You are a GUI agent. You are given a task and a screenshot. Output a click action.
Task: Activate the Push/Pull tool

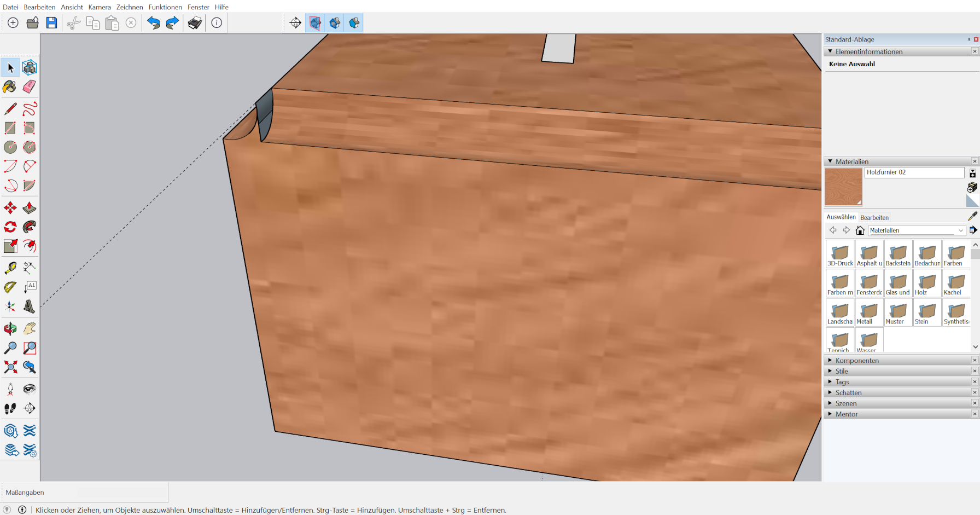tap(30, 208)
